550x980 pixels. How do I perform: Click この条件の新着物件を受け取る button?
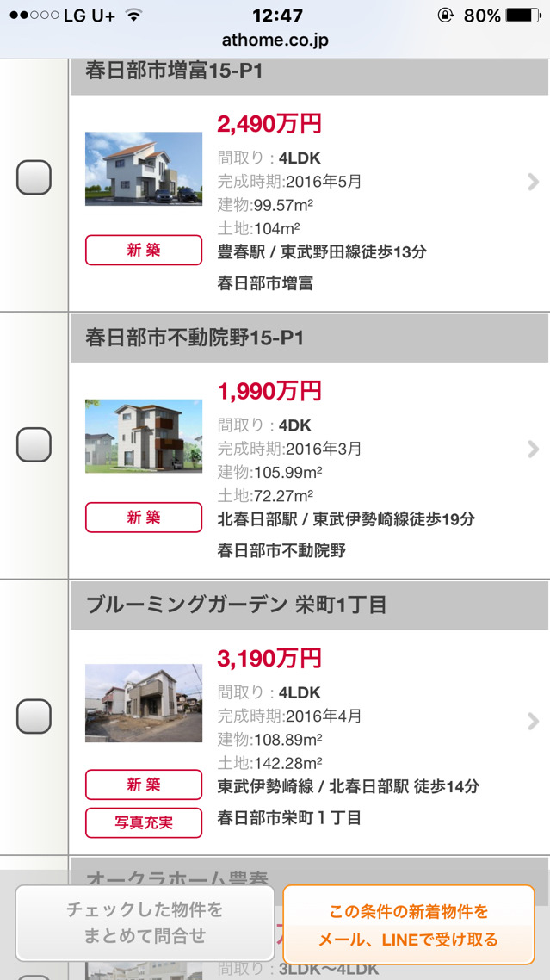pyautogui.click(x=409, y=924)
